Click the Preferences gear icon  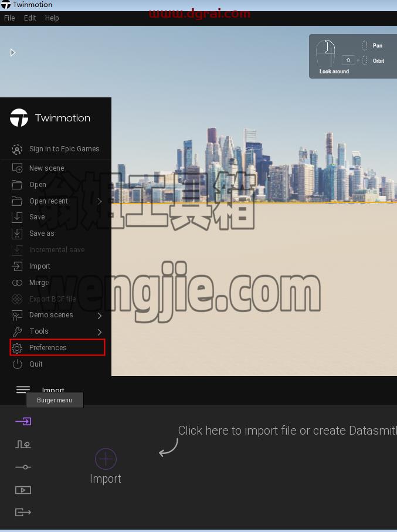(17, 348)
